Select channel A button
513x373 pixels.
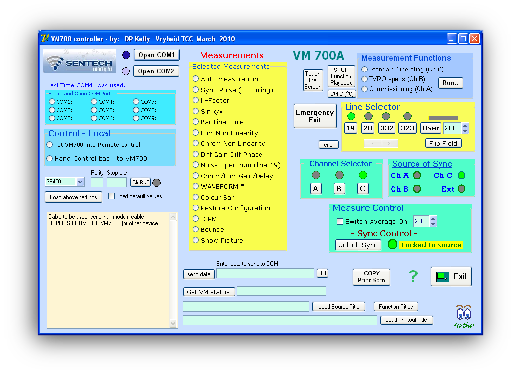[316, 189]
